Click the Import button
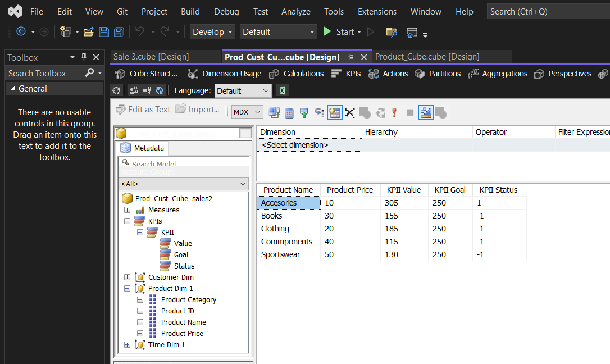610x364 pixels. [197, 110]
